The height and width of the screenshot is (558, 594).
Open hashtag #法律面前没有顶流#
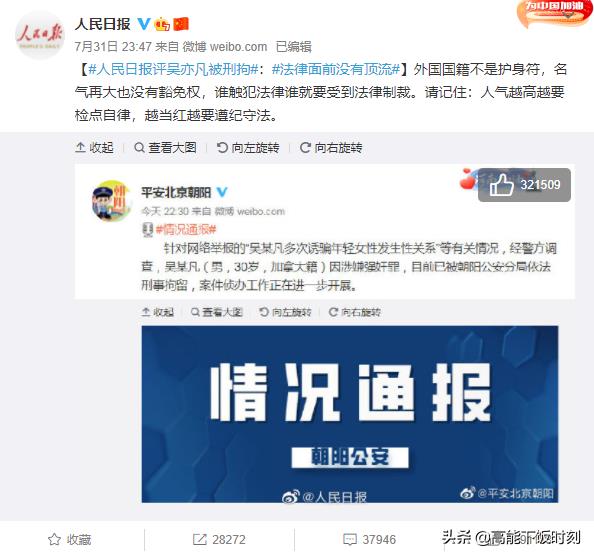tap(336, 69)
